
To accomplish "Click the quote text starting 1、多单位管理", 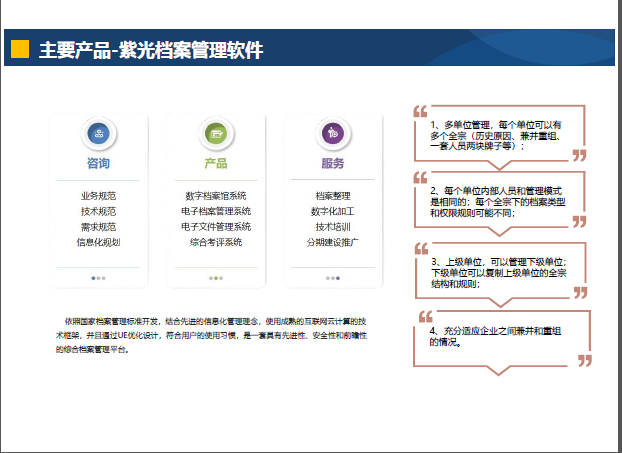I will point(496,135).
